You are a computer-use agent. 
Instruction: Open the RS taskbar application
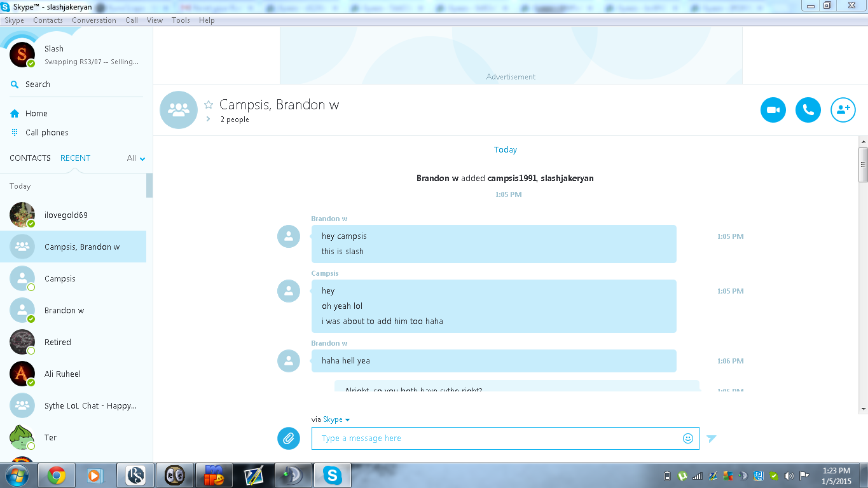(135, 475)
